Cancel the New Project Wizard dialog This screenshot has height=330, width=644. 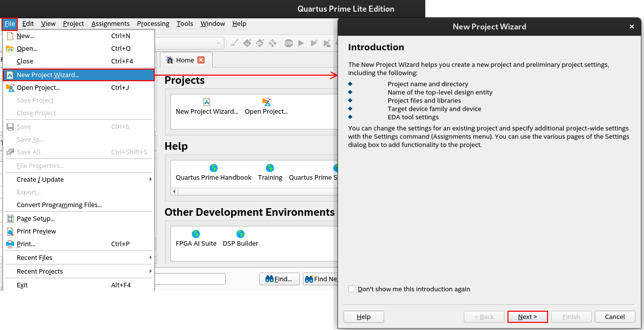615,316
